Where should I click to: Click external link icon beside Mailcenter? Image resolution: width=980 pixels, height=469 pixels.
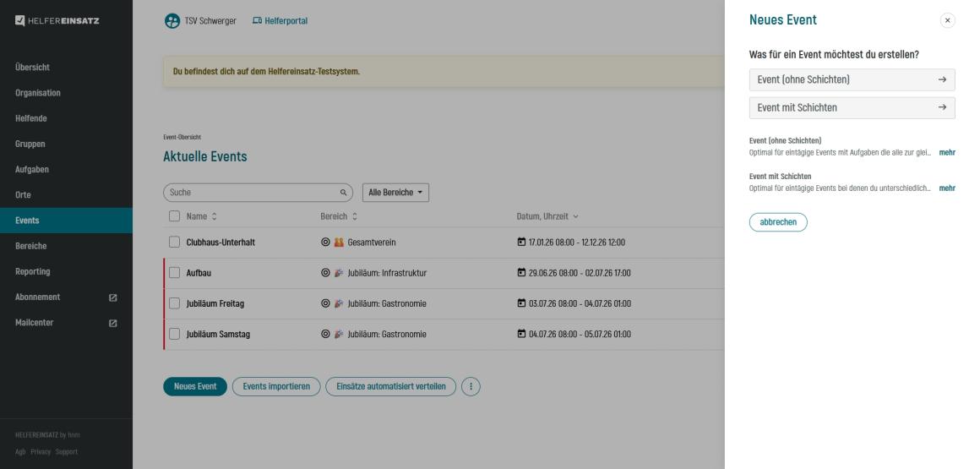coord(113,323)
